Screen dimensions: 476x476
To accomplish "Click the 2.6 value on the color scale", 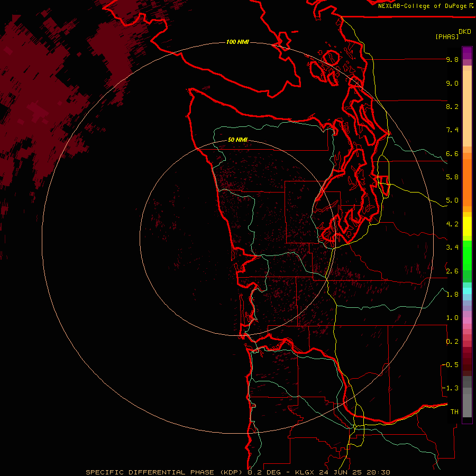I will [452, 271].
